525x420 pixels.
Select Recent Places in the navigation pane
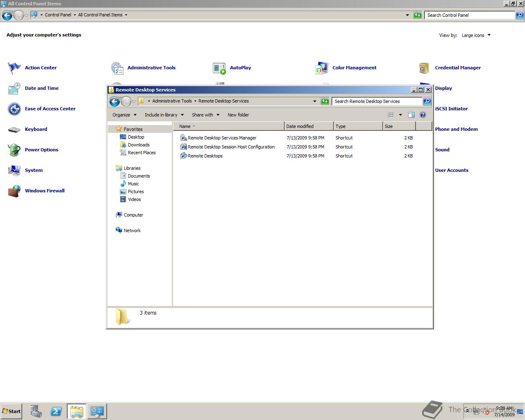[x=142, y=153]
